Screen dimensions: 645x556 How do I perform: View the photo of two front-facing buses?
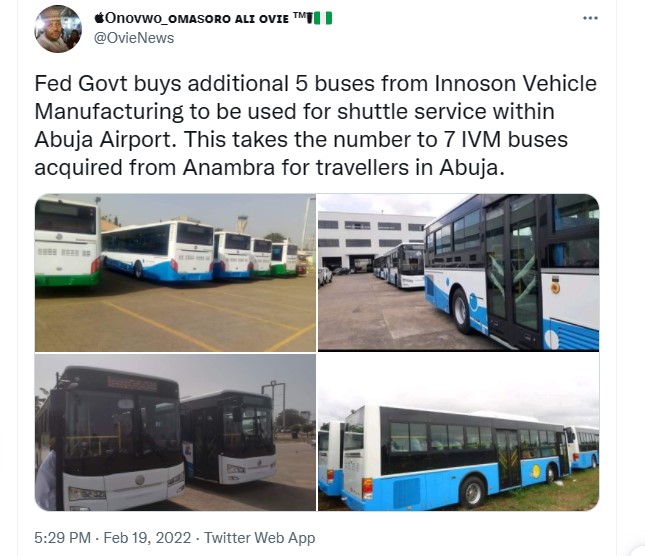pyautogui.click(x=175, y=432)
